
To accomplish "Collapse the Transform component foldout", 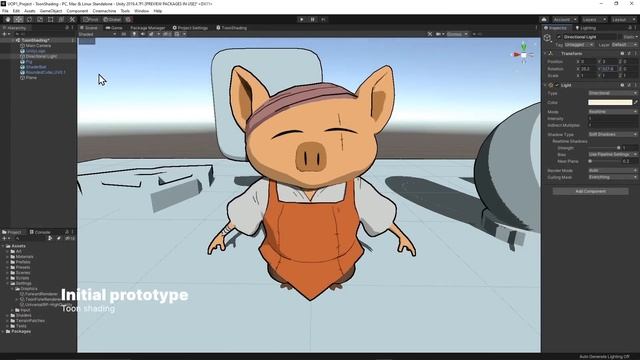I will coord(546,53).
